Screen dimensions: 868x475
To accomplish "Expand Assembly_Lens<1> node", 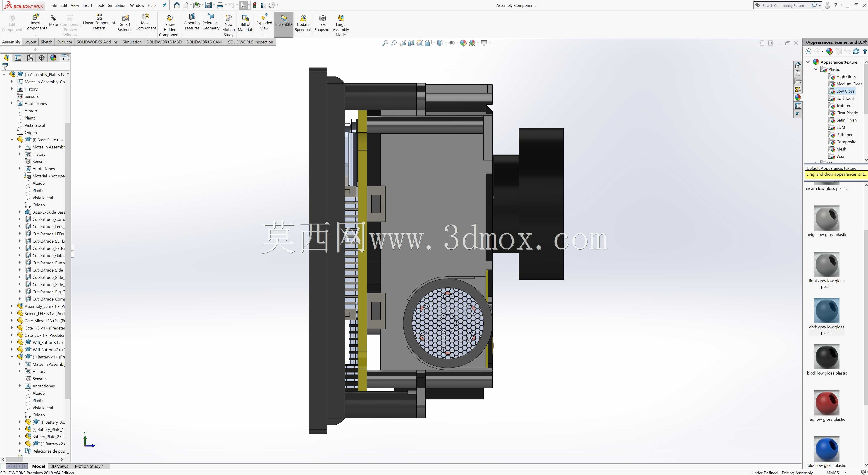I will point(12,306).
